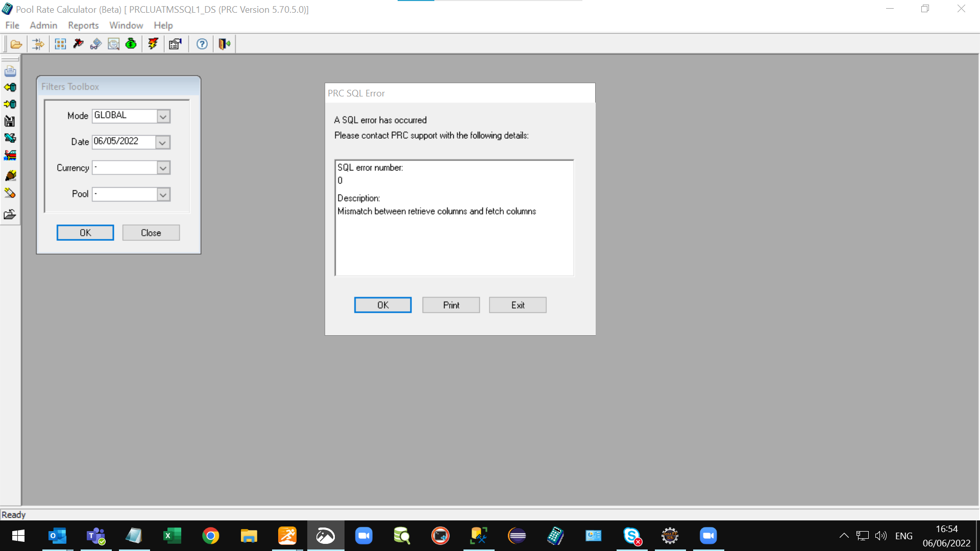Click the red pushpin toolbar icon

(78, 44)
